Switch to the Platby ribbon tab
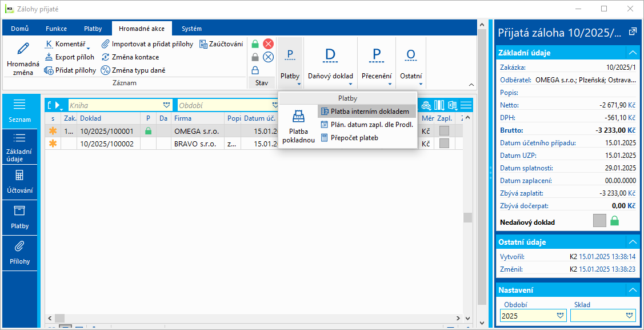This screenshot has height=330, width=644. pos(93,29)
